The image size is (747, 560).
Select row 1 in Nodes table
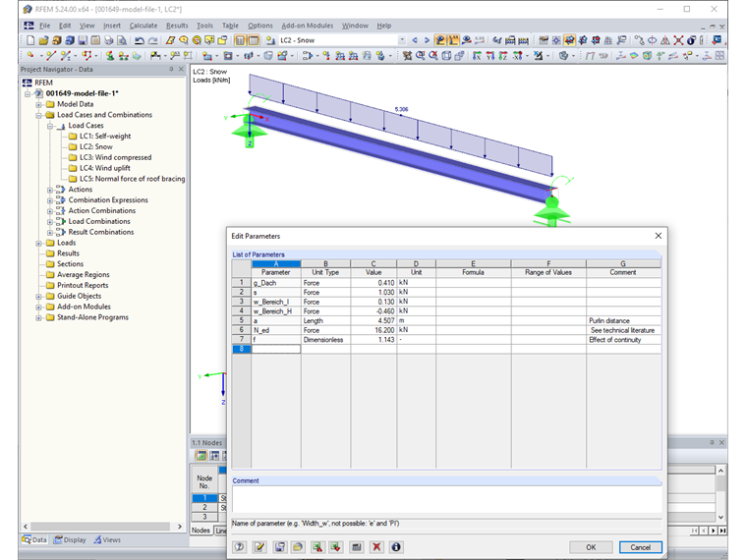204,498
